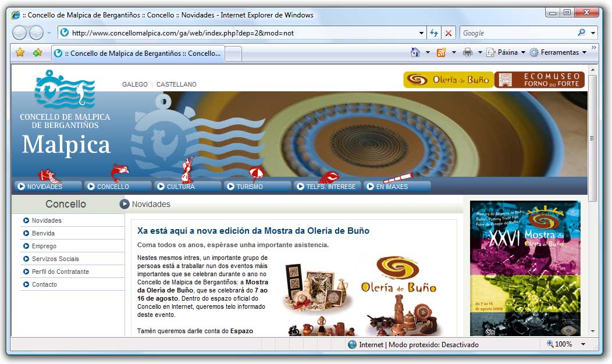Open the Favorites Center star icon
This screenshot has height=364, width=612.
point(20,52)
